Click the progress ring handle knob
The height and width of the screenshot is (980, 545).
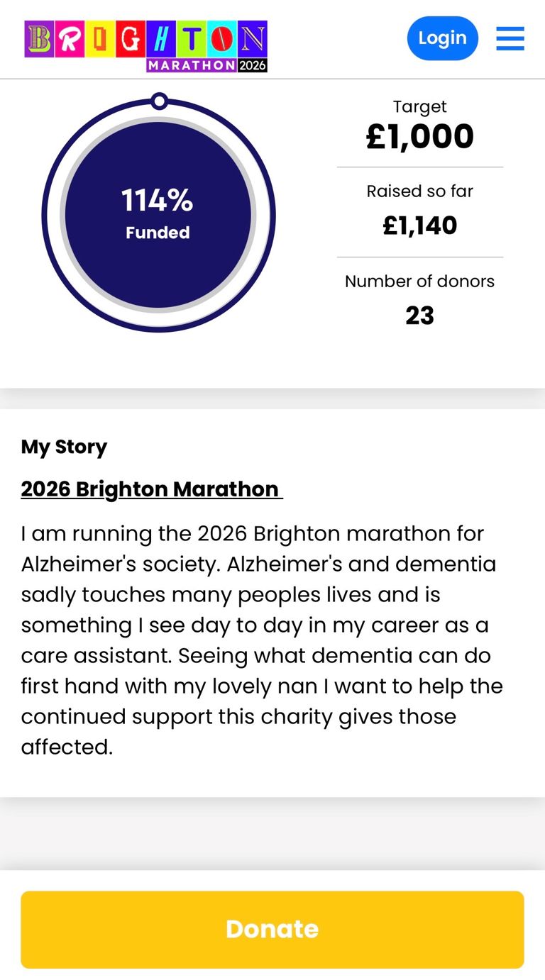160,101
